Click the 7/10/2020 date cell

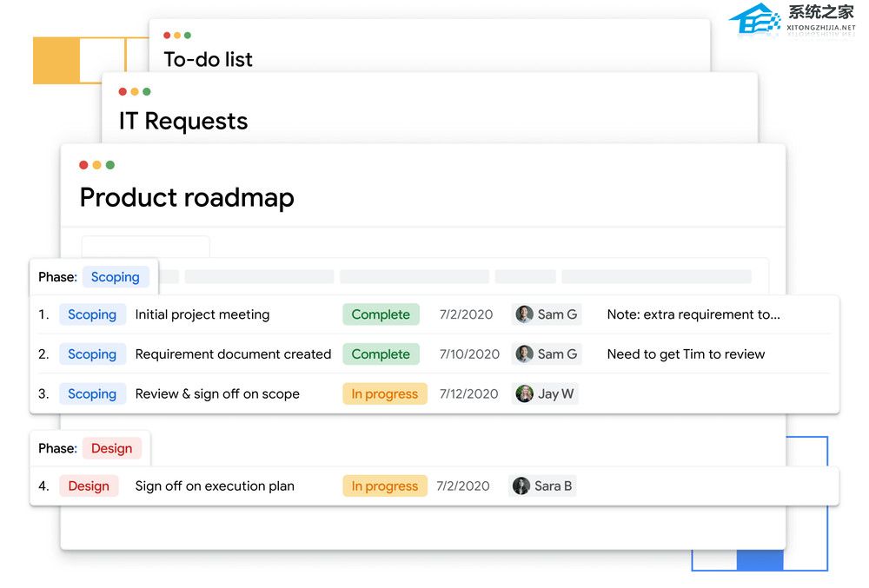(469, 354)
